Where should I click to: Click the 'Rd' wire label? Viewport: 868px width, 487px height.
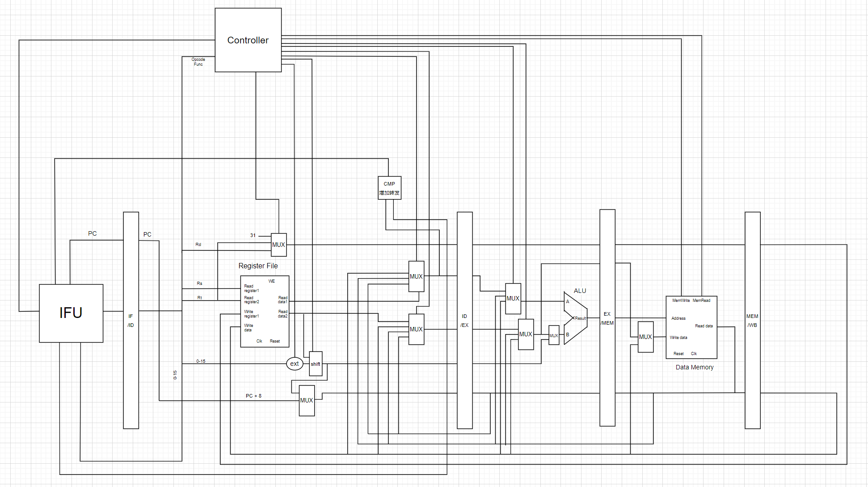[198, 245]
